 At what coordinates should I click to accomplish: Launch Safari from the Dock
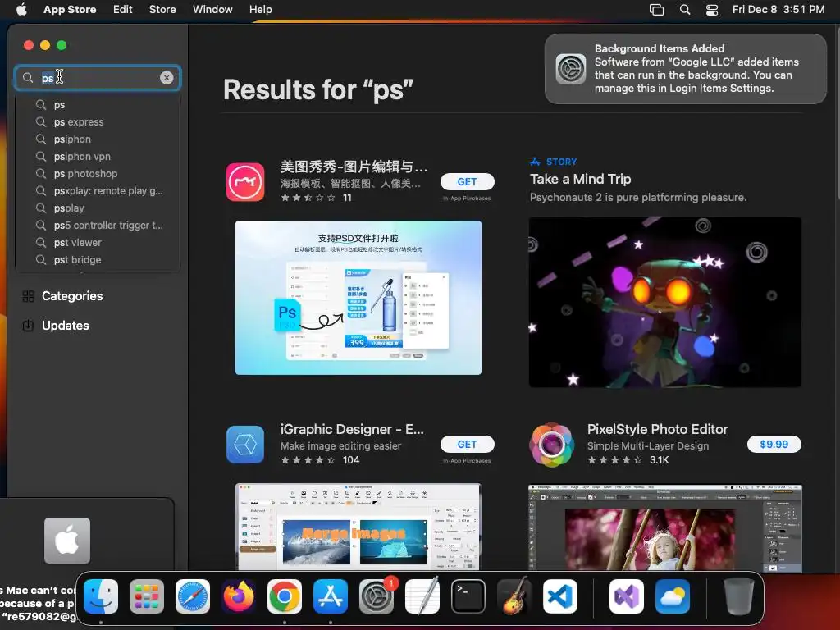pyautogui.click(x=193, y=596)
